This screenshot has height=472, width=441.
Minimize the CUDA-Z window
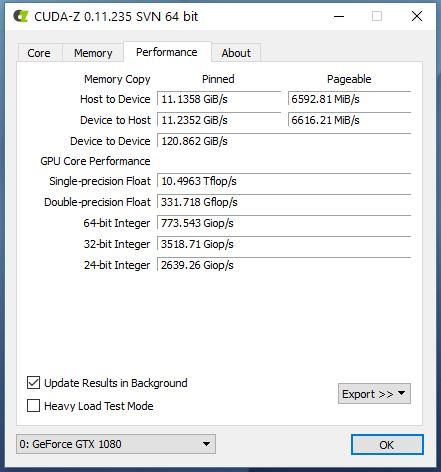(x=339, y=16)
